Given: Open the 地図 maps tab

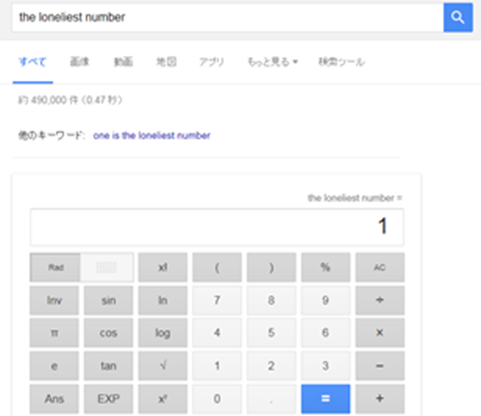Looking at the screenshot, I should coord(166,62).
